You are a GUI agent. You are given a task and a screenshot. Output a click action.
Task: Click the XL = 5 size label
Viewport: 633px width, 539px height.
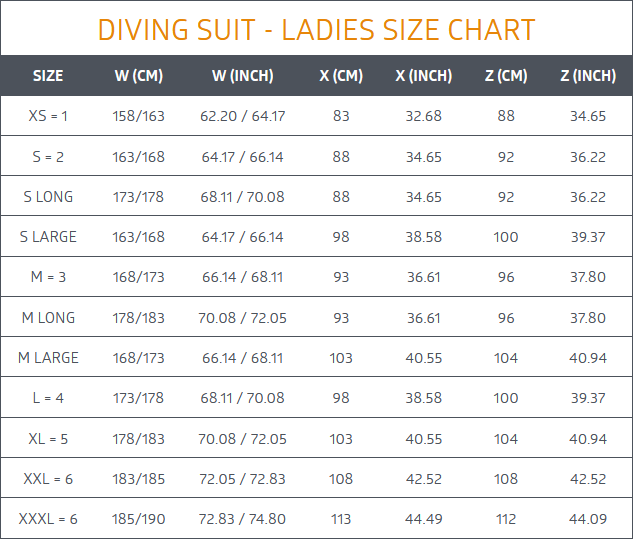click(x=48, y=439)
